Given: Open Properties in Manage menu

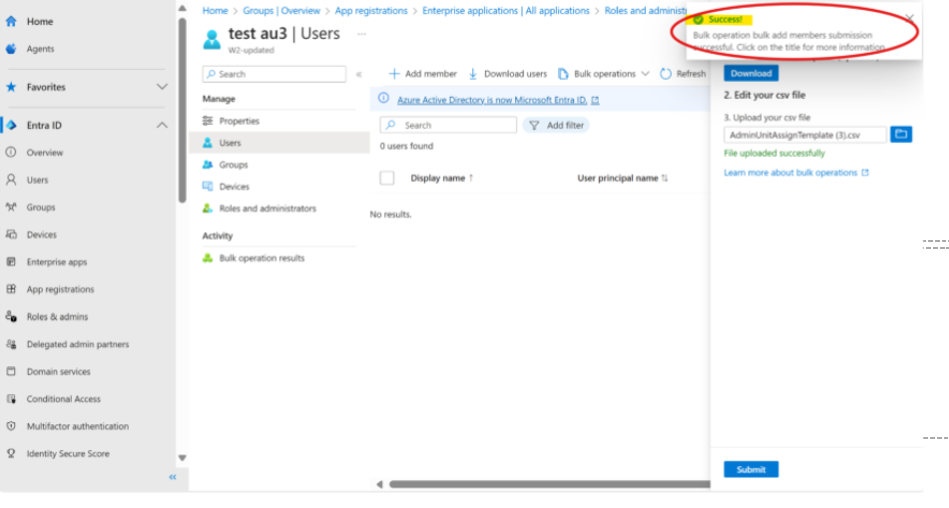Looking at the screenshot, I should point(239,121).
